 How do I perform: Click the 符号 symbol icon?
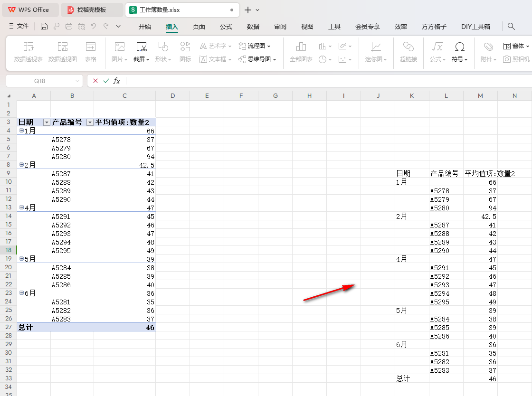(x=459, y=52)
